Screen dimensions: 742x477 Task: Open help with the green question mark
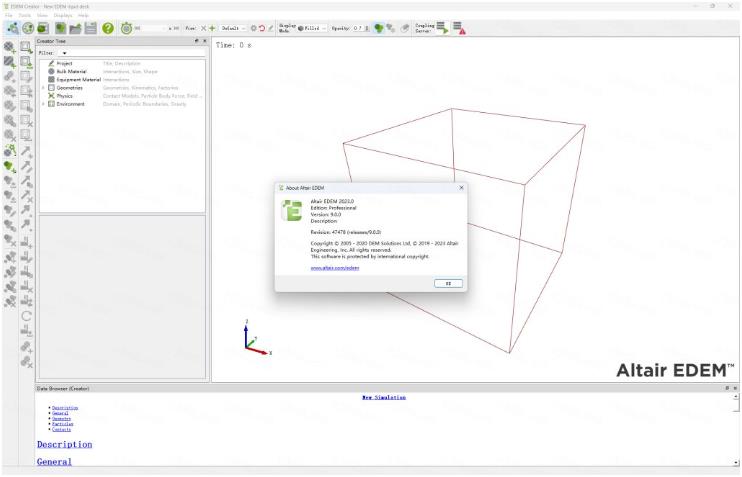108,28
